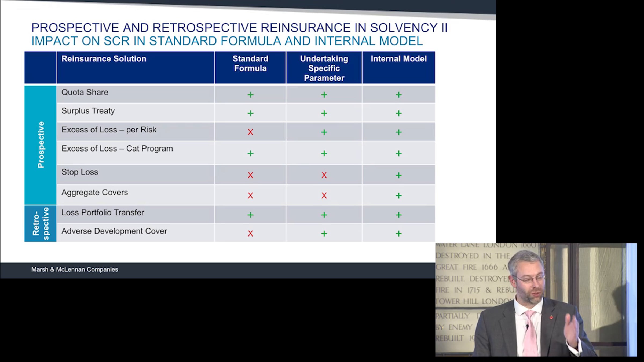Click red X for Excess of Loss per Risk
Screen dimensions: 644x362
coord(250,132)
